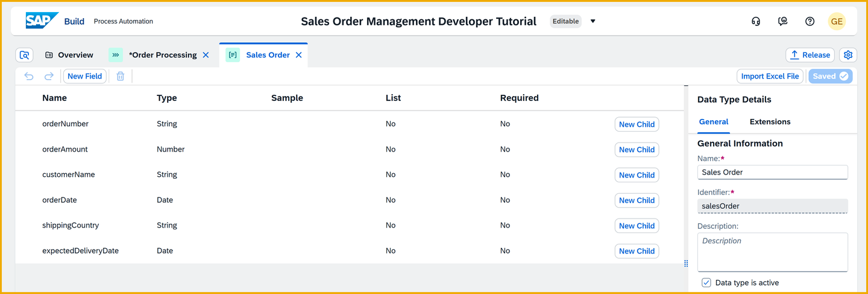Screen dimensions: 868x294
Task: Click the Saved status button
Action: click(x=831, y=76)
